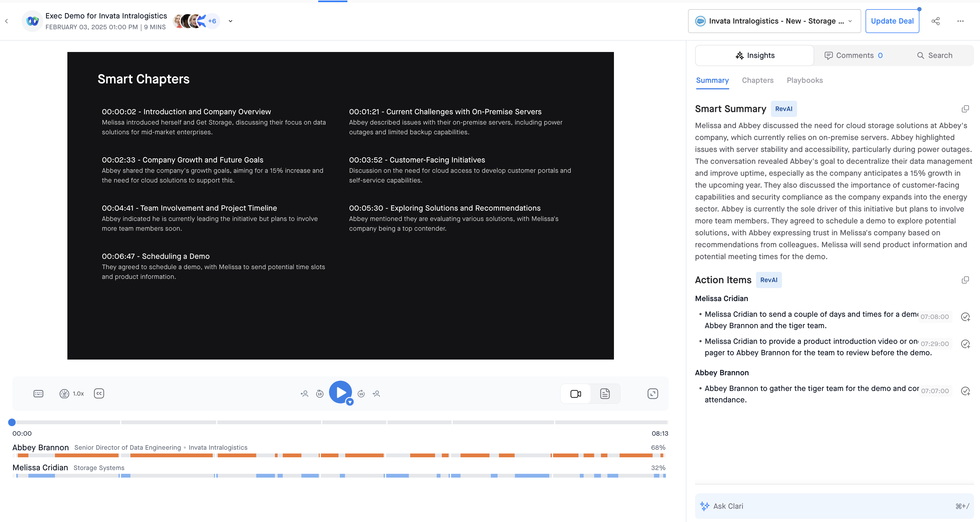Skip to previous speaker
This screenshot has height=522, width=980.
pos(304,394)
